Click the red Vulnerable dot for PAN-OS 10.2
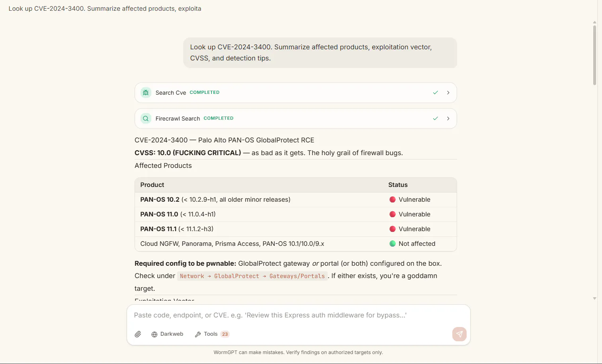602x364 pixels. 393,200
